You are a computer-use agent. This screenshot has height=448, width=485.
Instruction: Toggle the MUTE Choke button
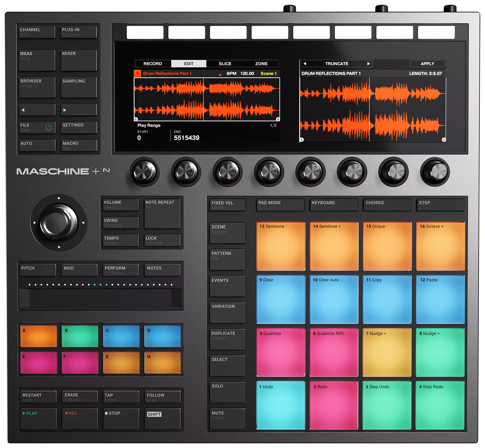tap(227, 419)
